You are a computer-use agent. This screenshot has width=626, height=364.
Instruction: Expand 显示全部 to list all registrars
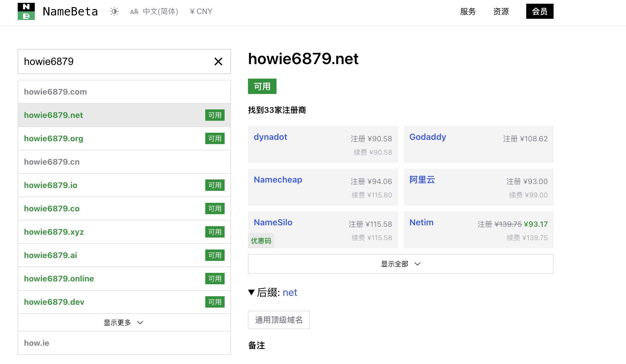click(x=401, y=264)
